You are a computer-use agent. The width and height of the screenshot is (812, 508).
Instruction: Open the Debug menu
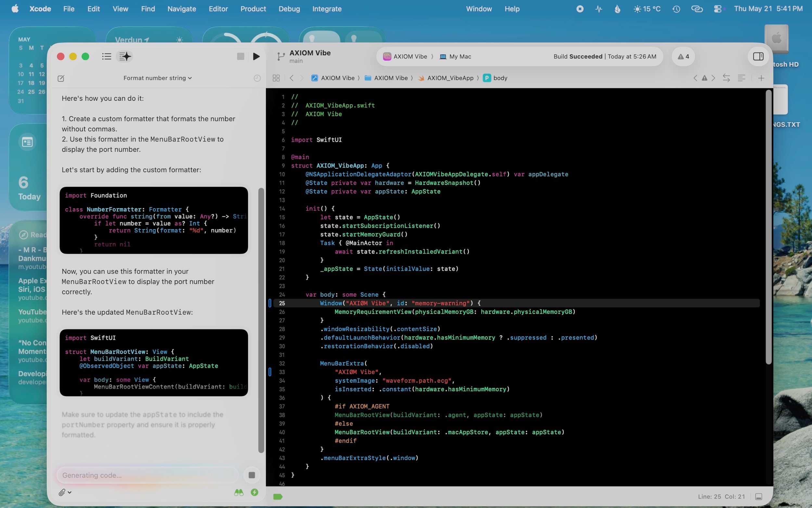point(289,9)
